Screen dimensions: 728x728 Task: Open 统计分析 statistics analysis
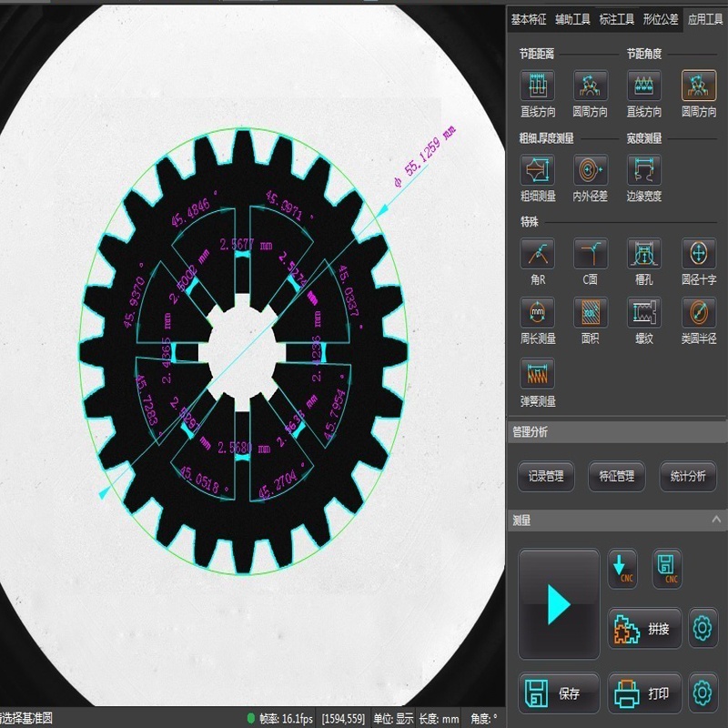(x=687, y=476)
